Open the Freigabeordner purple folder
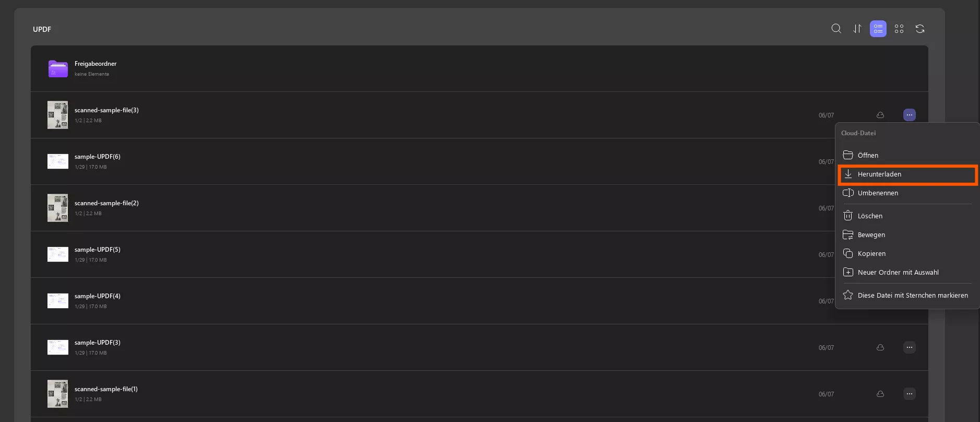The height and width of the screenshot is (422, 980). click(58, 68)
